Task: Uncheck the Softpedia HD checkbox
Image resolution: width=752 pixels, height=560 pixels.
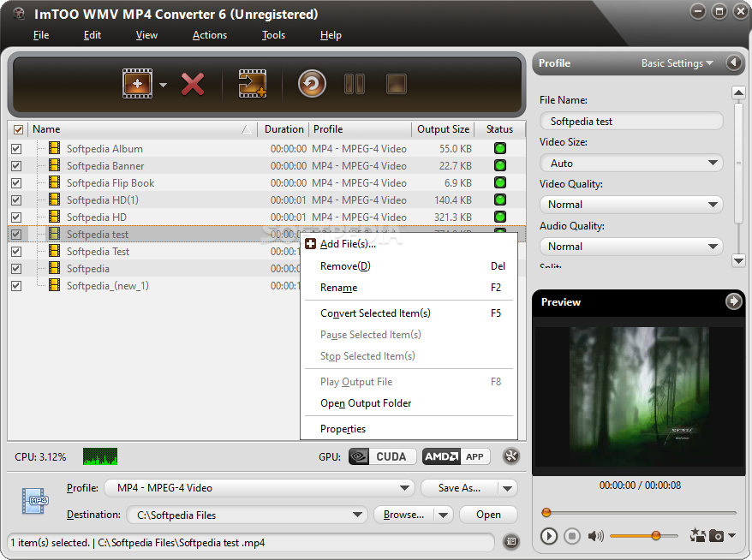Action: point(16,217)
